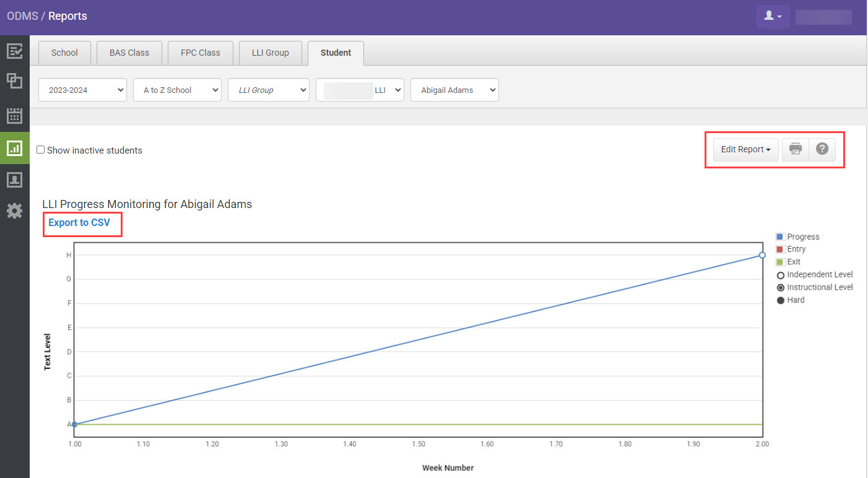Select the Reports bar-chart icon in sidebar
The image size is (868, 478).
[14, 148]
